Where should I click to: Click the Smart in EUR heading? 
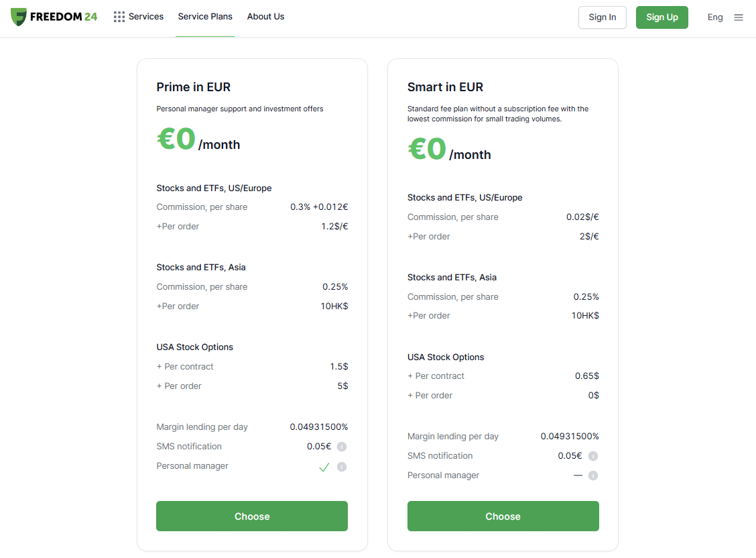click(x=445, y=87)
